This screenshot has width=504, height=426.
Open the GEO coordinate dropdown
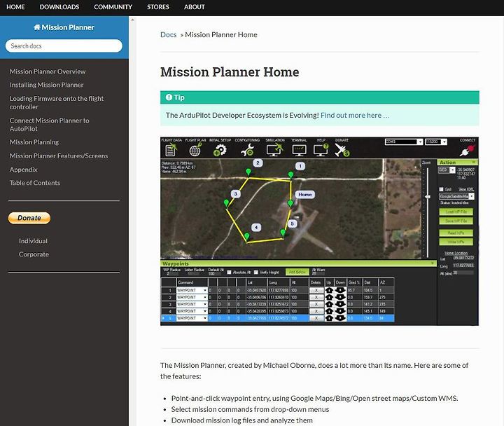tap(447, 170)
